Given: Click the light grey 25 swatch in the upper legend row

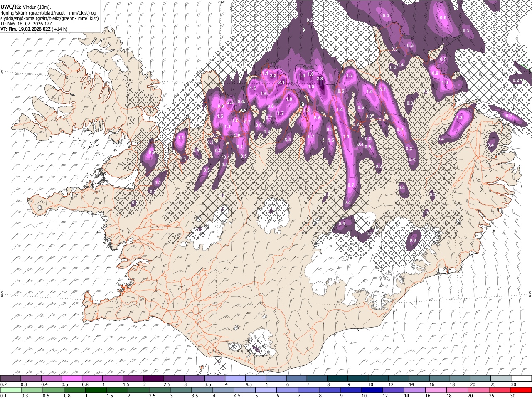Looking at the screenshot, I should click(x=500, y=379).
